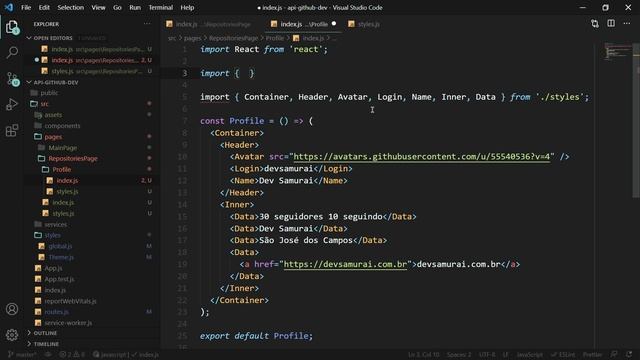Open the Run menu
640x360 pixels.
(135, 7)
